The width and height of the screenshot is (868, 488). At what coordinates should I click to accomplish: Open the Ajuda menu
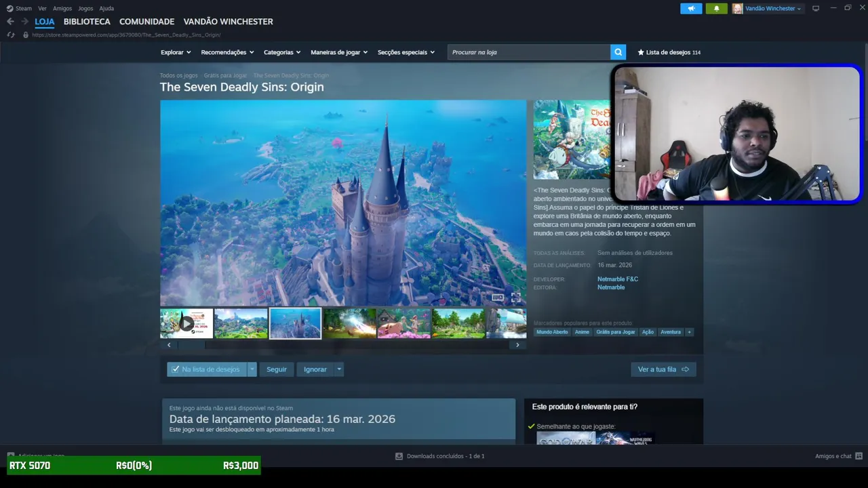[106, 8]
